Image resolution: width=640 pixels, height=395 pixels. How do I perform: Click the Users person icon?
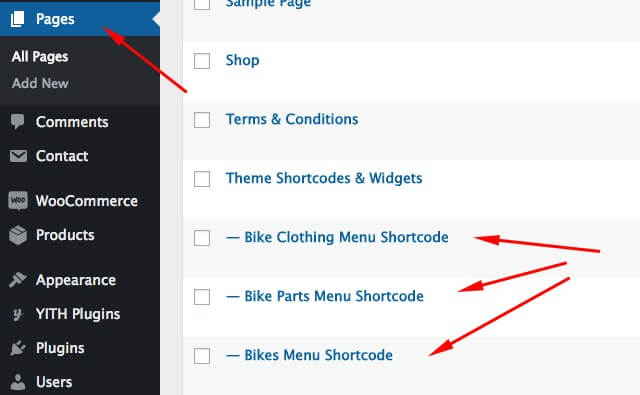click(x=18, y=382)
